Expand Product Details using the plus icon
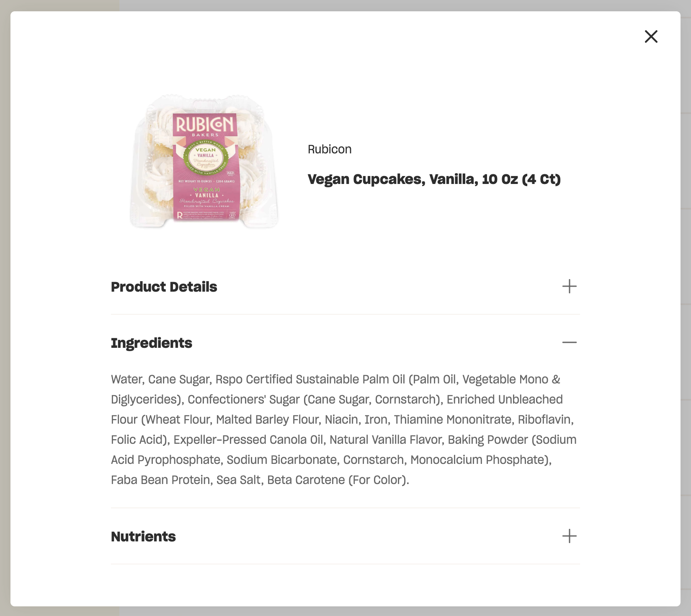This screenshot has width=691, height=616. pos(569,287)
